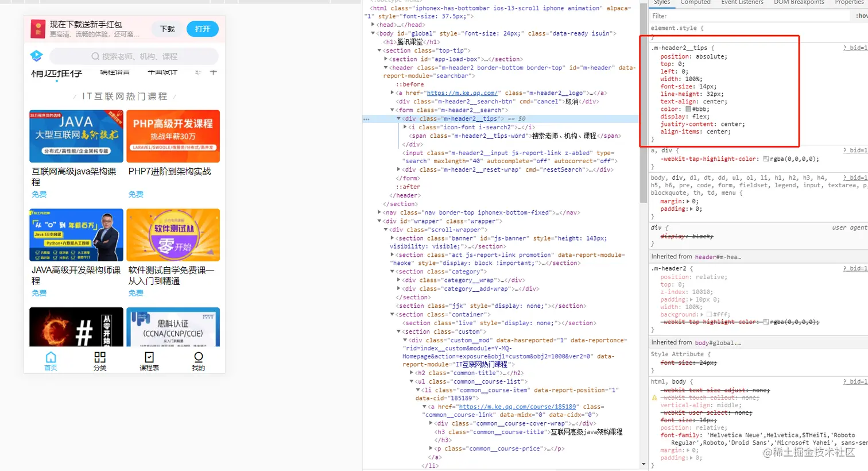This screenshot has width=868, height=471.
Task: Open the JAVA 大型互联网 course thumbnail
Action: click(x=76, y=136)
